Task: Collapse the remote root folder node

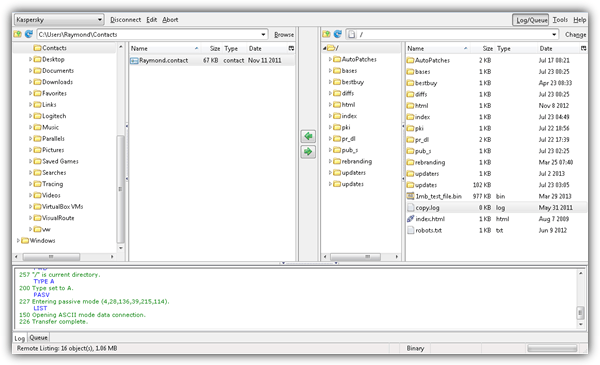Action: (x=324, y=48)
